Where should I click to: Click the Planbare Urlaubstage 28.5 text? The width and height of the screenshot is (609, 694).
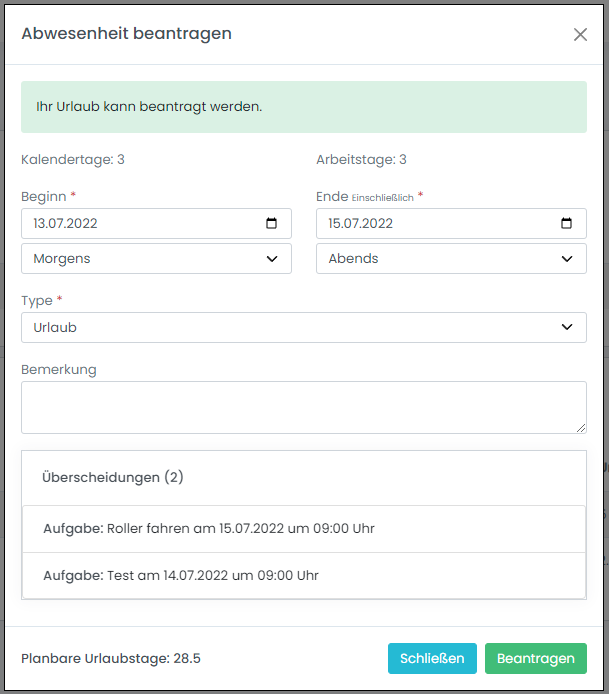[x=111, y=658]
